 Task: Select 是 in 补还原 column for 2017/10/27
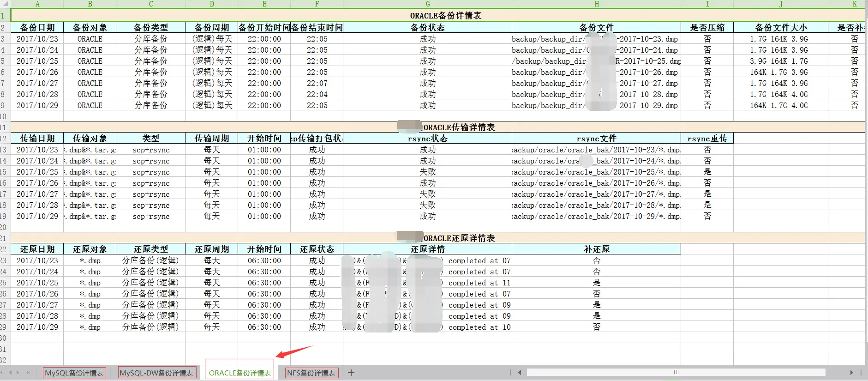tap(597, 305)
